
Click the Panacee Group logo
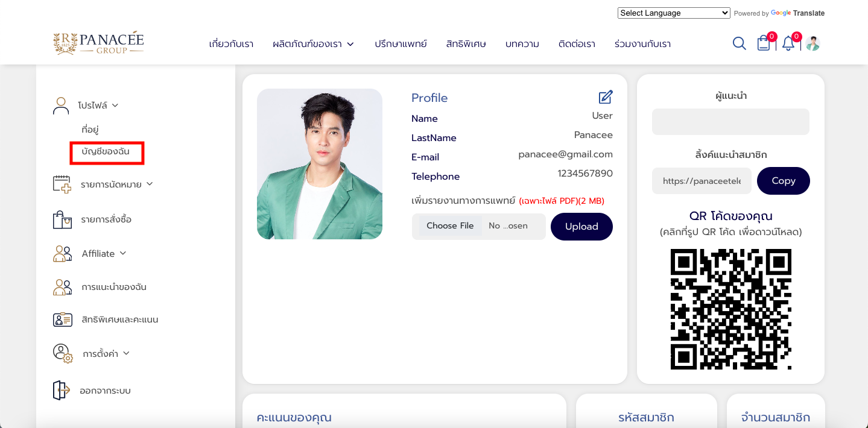pos(98,43)
